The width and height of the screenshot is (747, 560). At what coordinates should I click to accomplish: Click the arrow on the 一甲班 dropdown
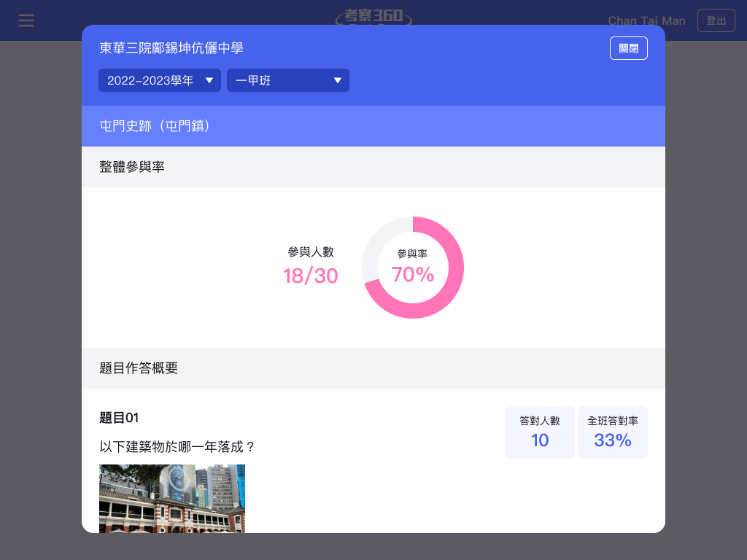pyautogui.click(x=338, y=80)
